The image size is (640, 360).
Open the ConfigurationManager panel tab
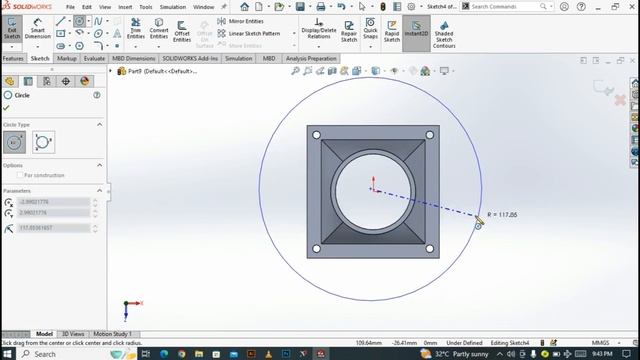pos(47,81)
